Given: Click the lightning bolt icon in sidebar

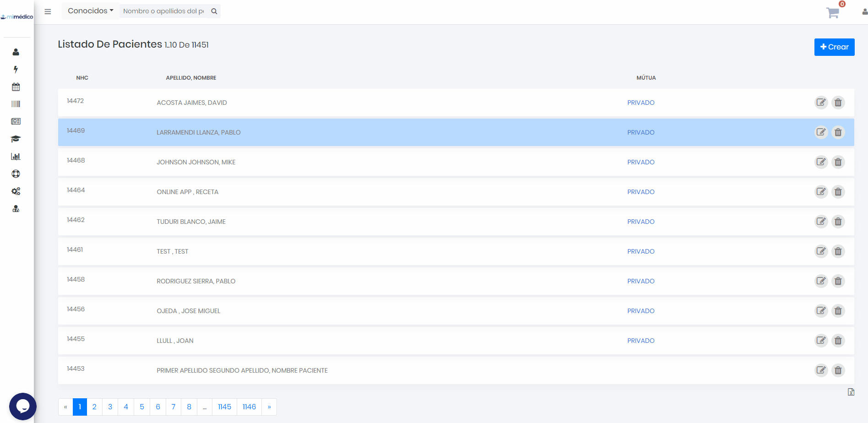Looking at the screenshot, I should click(16, 70).
